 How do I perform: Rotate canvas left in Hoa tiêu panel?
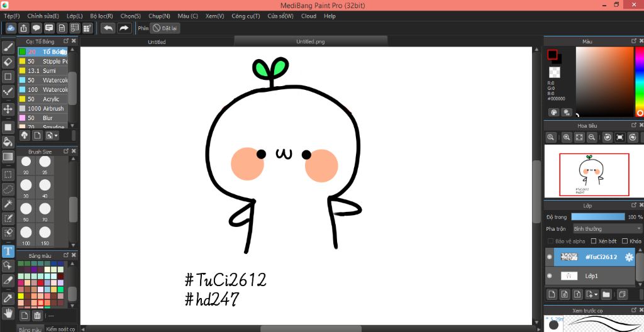[608, 137]
